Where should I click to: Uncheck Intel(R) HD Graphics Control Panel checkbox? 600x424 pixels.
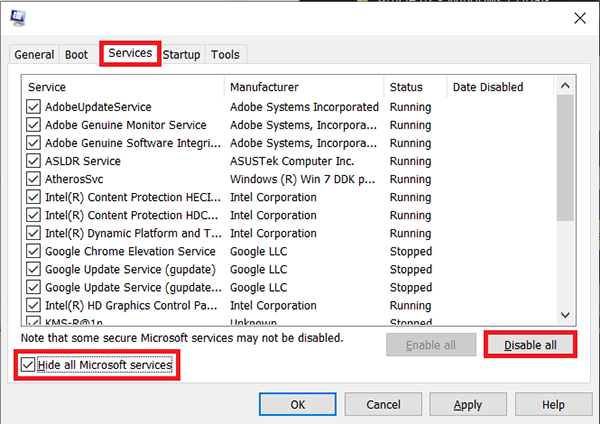pos(33,305)
